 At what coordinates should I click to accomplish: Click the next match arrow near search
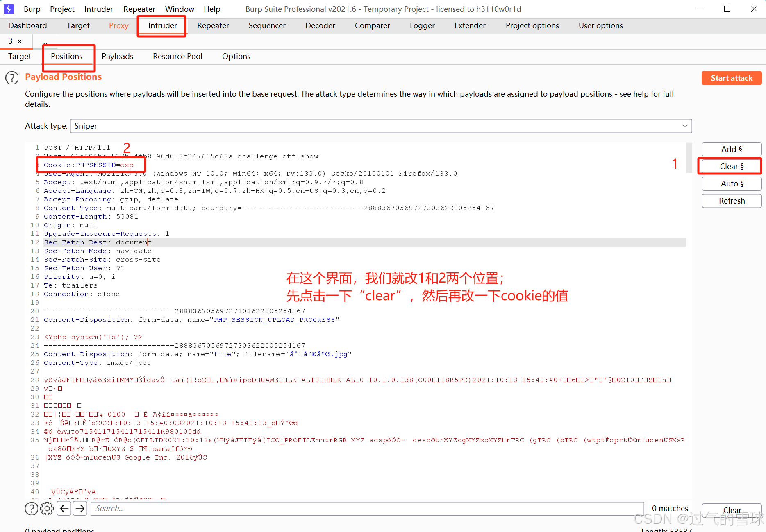80,508
